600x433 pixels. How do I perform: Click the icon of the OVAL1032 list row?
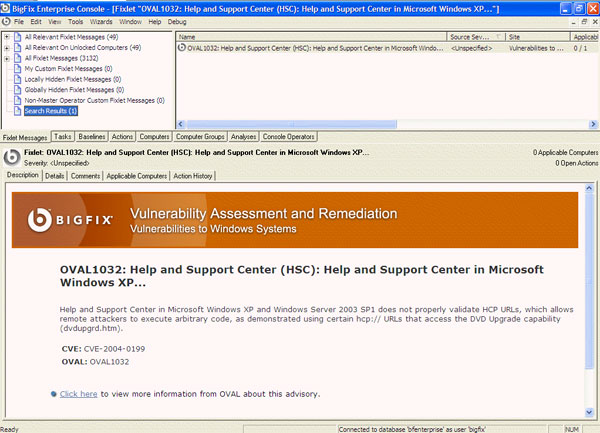(x=181, y=47)
